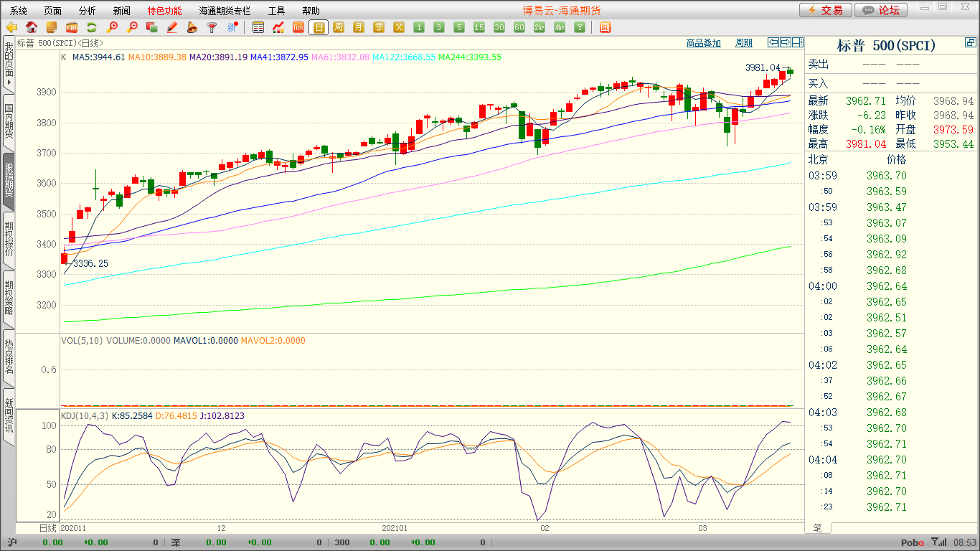This screenshot has height=551, width=980.
Task: Select 15-minute period button
Action: 479,27
